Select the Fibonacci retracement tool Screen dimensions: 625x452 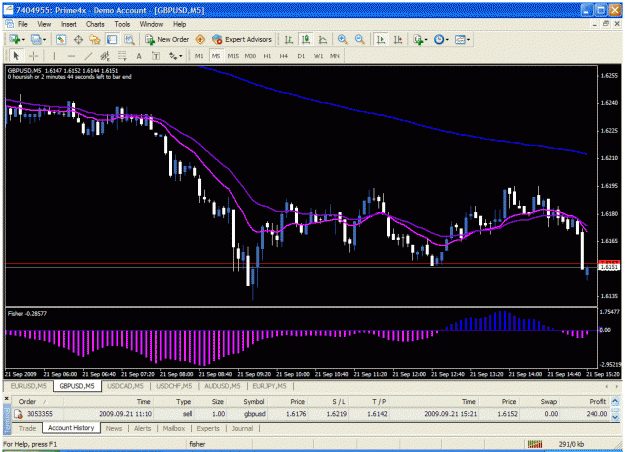tap(122, 56)
